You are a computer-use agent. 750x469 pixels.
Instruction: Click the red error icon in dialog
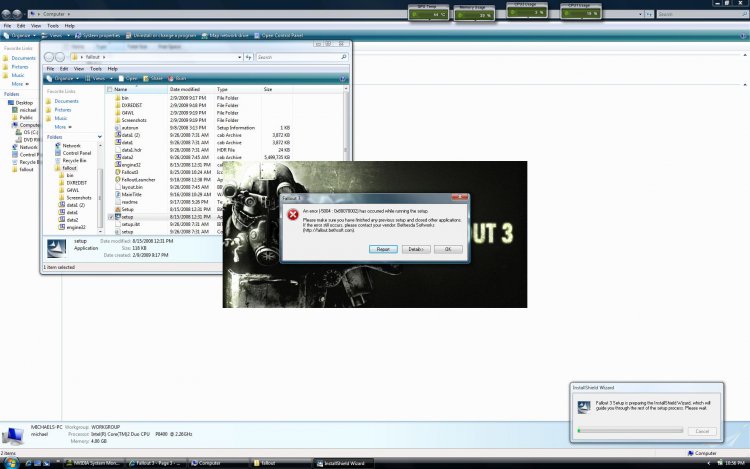click(293, 215)
